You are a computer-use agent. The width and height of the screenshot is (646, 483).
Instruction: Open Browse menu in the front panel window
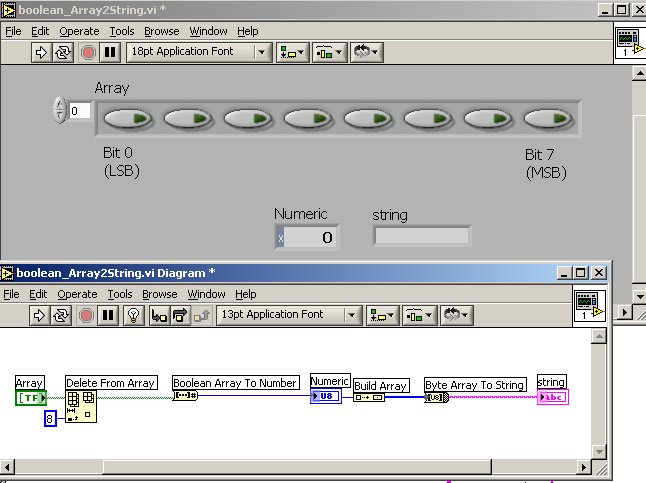[x=162, y=31]
